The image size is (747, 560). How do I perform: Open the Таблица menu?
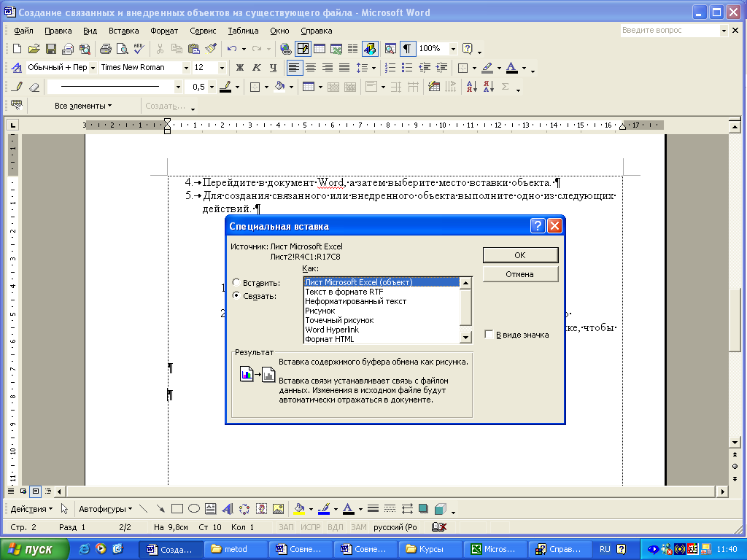[x=243, y=31]
